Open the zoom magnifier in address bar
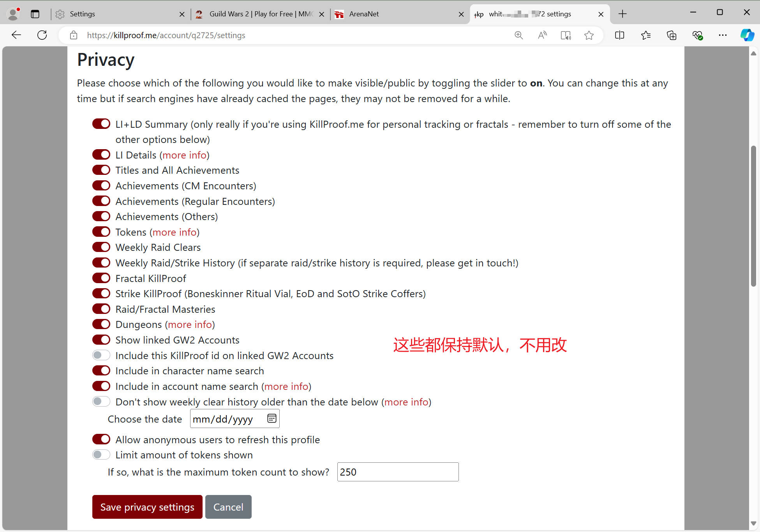760x532 pixels. 518,35
